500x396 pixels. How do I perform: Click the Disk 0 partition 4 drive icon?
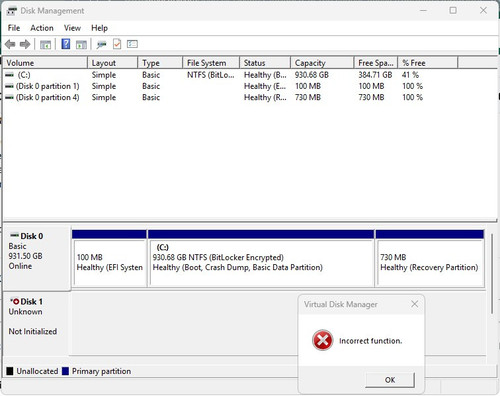click(10, 98)
